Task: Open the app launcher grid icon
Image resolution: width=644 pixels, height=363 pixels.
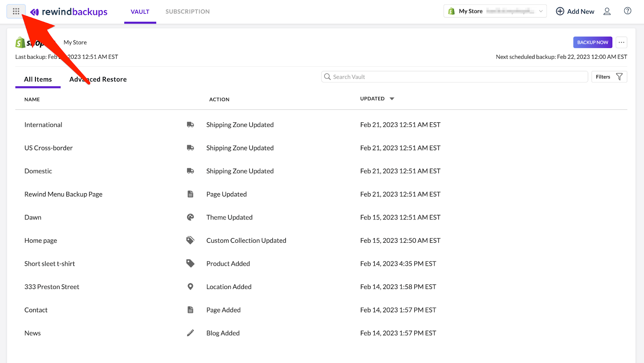Action: (x=16, y=11)
